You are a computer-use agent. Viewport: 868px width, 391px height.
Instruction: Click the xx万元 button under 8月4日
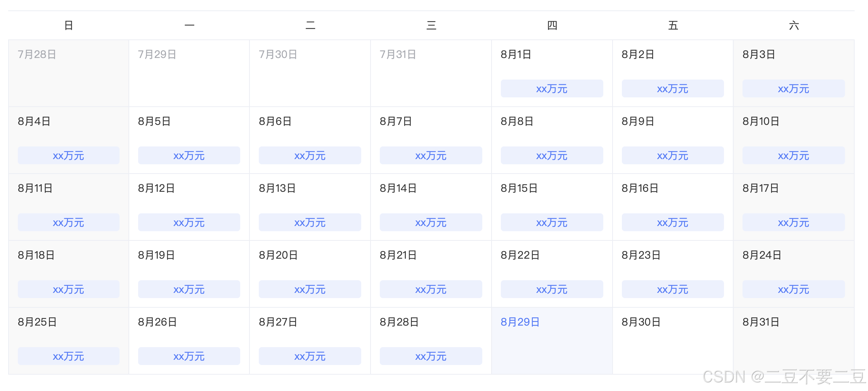click(68, 155)
